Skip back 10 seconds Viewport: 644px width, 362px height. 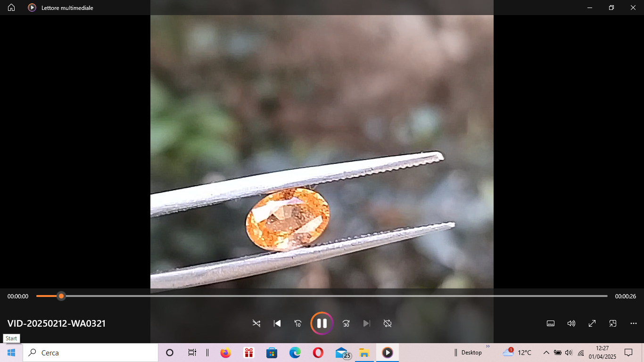point(298,323)
